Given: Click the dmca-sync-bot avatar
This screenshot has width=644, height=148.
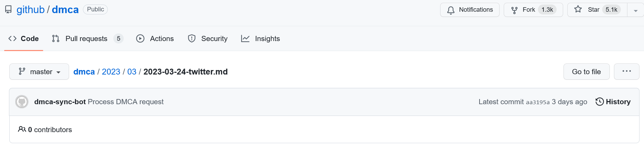Looking at the screenshot, I should [x=22, y=102].
